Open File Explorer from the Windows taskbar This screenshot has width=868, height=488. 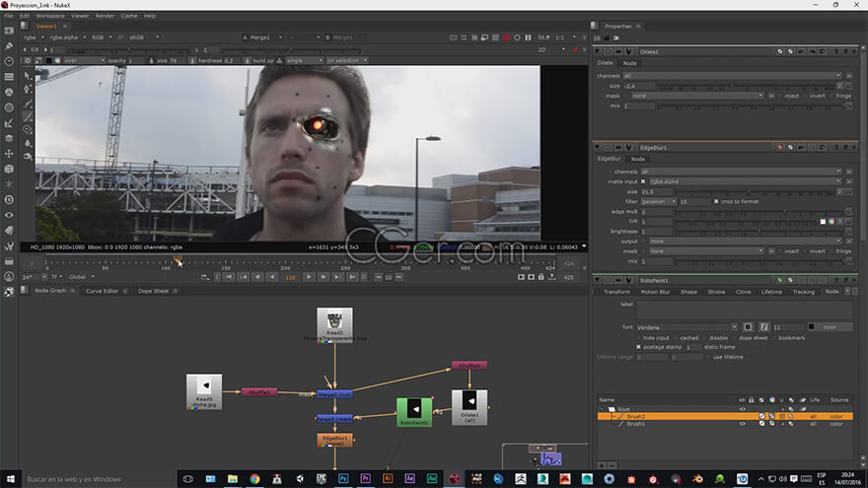point(233,478)
